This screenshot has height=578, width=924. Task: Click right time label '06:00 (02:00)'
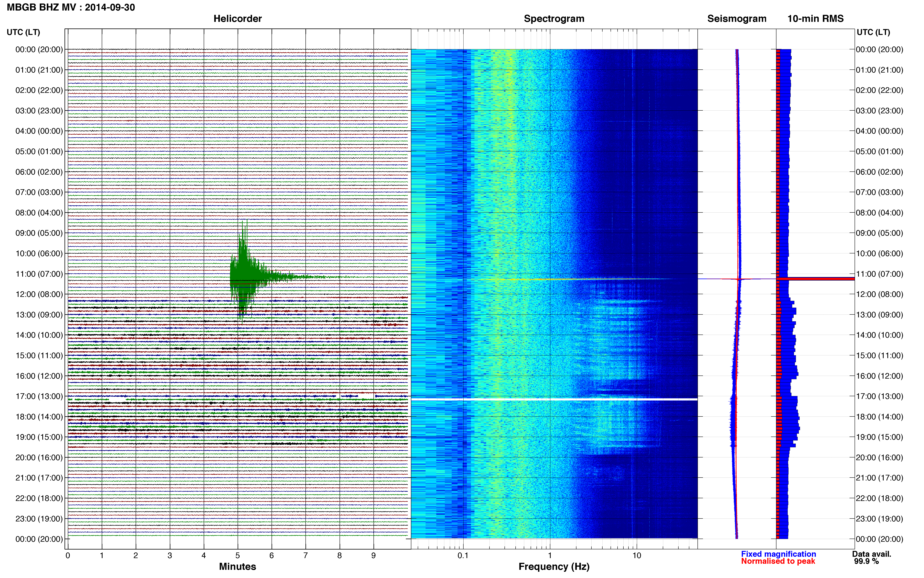(880, 172)
